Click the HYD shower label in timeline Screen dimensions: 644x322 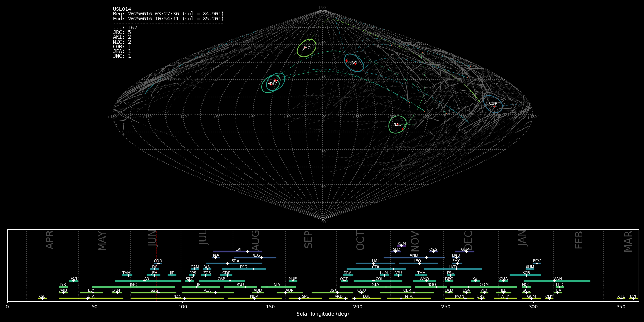point(453,267)
